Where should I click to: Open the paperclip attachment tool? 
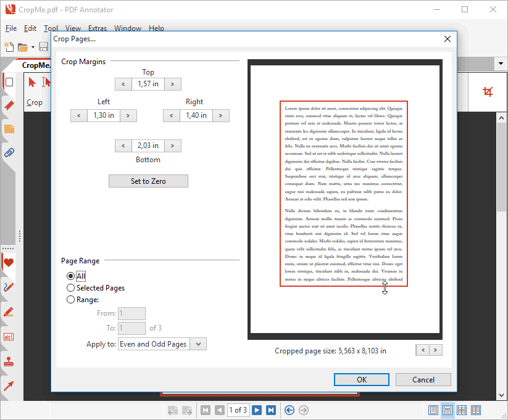click(x=8, y=152)
